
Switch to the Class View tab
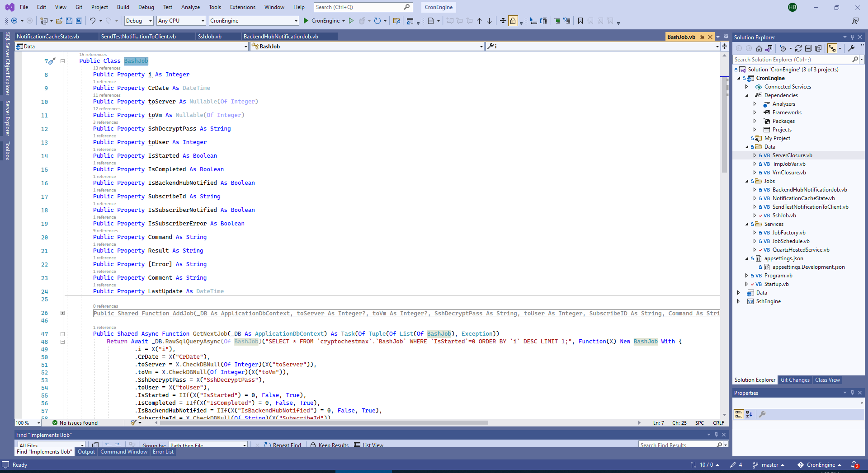pos(827,380)
